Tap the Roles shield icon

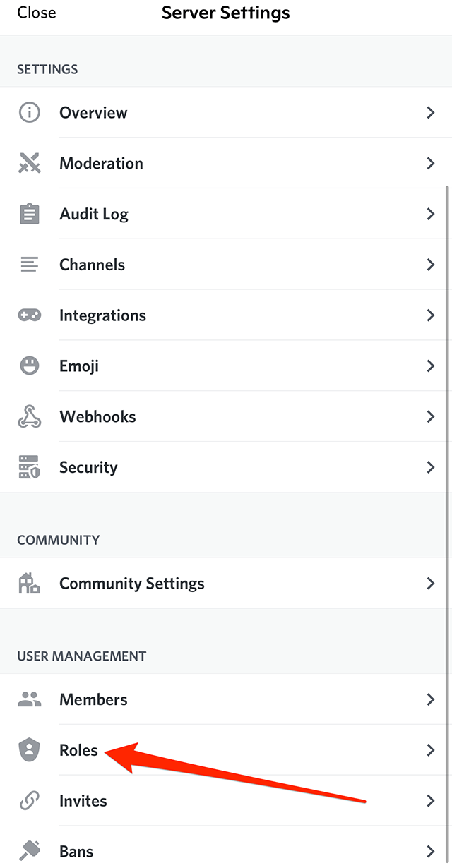29,750
